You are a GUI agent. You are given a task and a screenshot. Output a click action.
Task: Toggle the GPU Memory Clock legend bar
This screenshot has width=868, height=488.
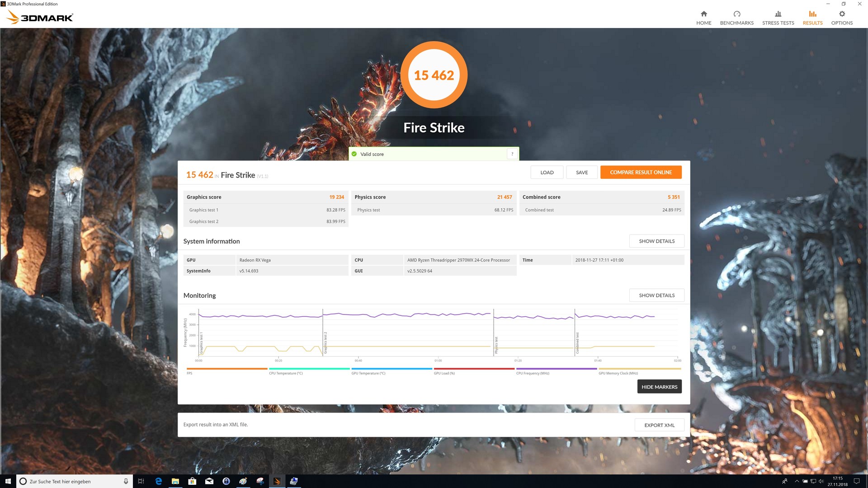coord(640,369)
